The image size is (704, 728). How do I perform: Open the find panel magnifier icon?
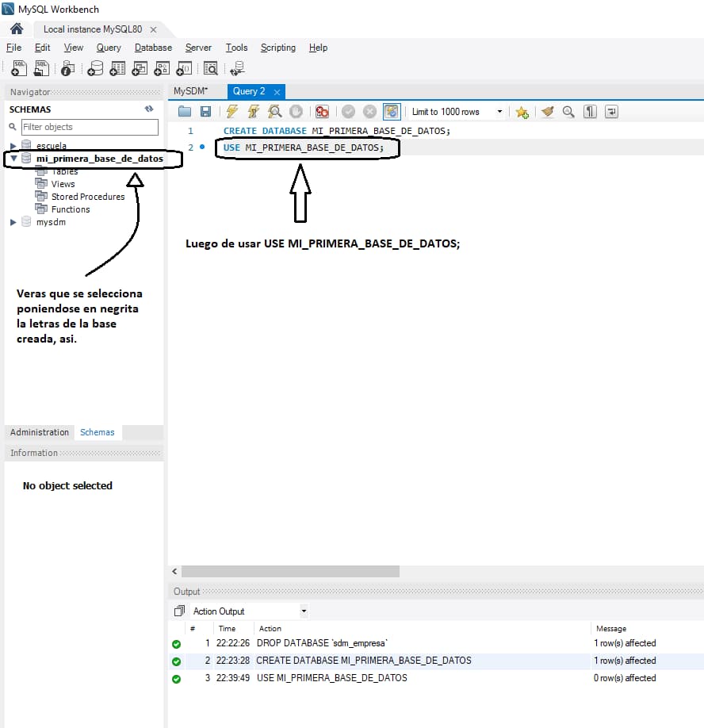pos(568,112)
